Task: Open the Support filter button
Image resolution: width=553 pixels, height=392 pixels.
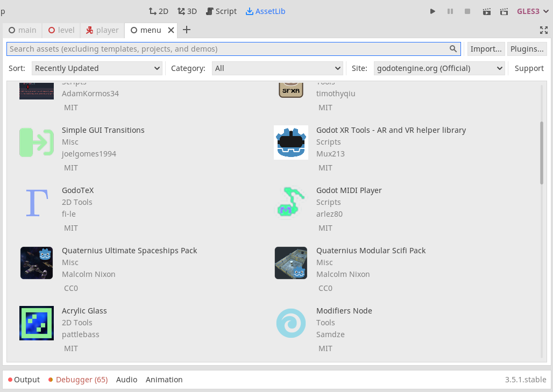Action: (x=529, y=68)
